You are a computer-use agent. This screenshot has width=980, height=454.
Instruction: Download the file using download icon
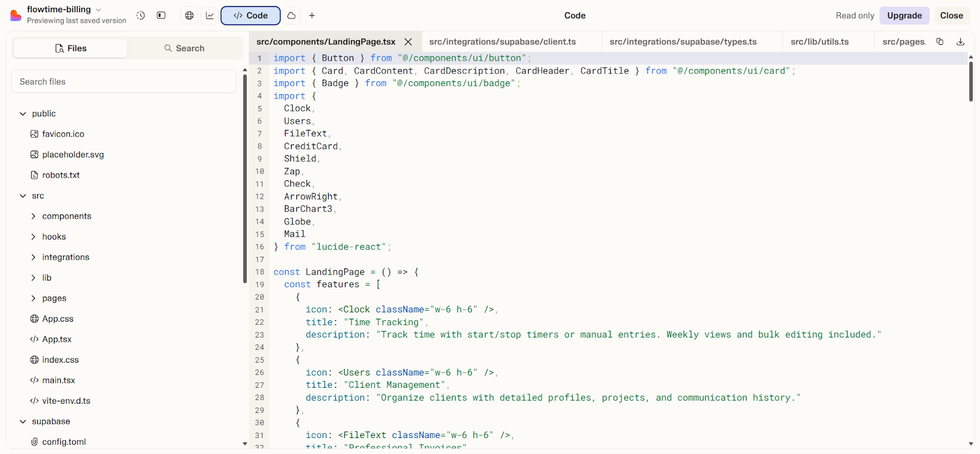[x=960, y=42]
